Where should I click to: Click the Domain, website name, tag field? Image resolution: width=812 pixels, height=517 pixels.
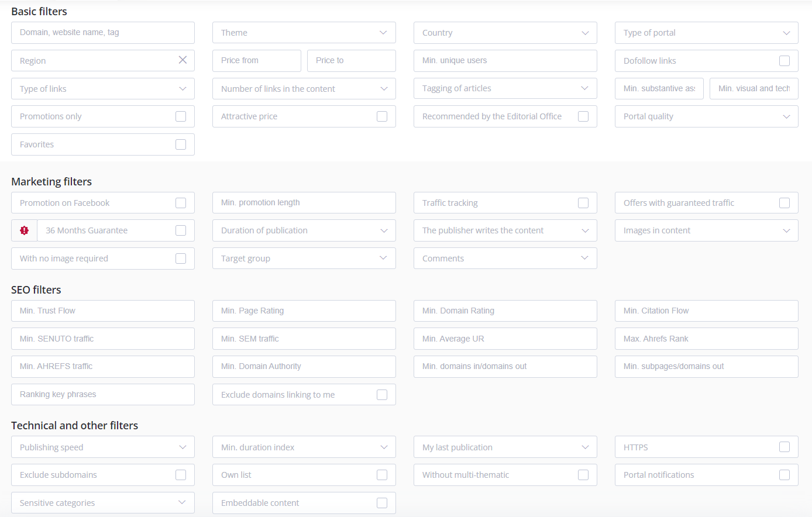click(102, 33)
